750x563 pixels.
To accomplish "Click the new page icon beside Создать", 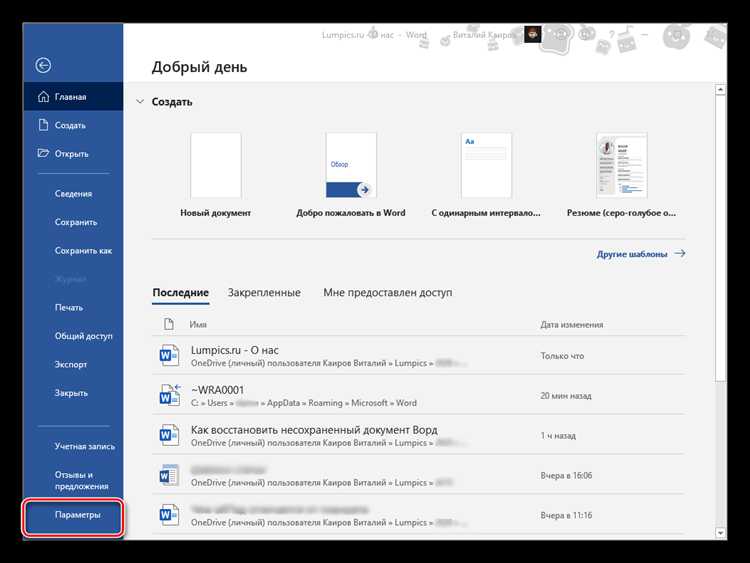I will (x=43, y=125).
